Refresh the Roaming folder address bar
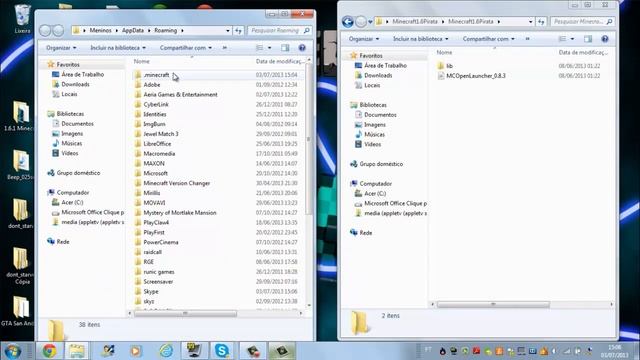The height and width of the screenshot is (360, 640). coord(238,31)
